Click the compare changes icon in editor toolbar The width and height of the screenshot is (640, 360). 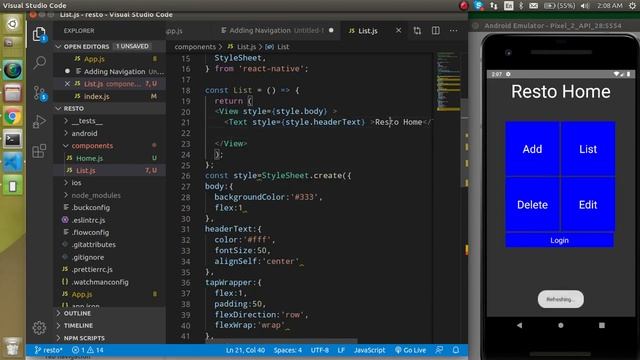(x=417, y=31)
